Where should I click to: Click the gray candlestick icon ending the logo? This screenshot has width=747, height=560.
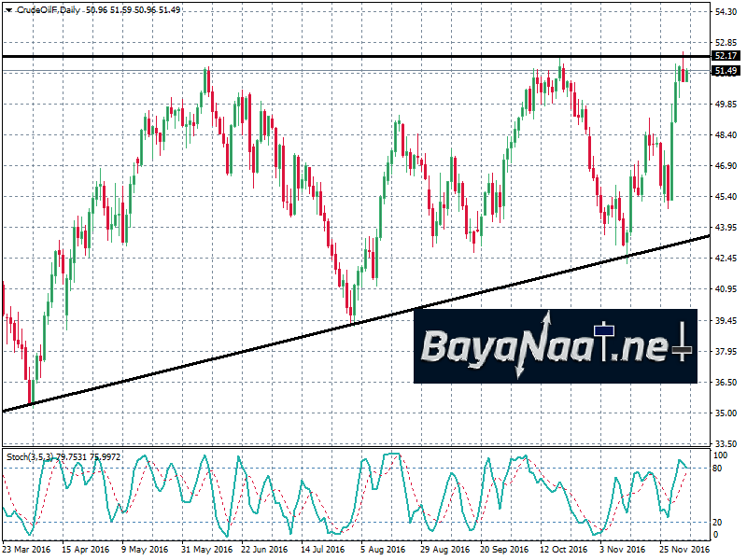click(x=683, y=349)
